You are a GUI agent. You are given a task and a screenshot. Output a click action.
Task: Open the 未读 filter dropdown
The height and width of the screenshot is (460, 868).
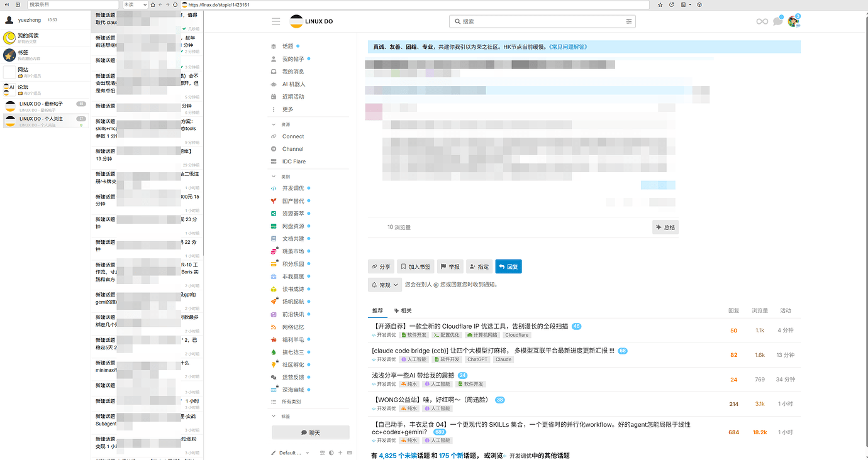[135, 4]
